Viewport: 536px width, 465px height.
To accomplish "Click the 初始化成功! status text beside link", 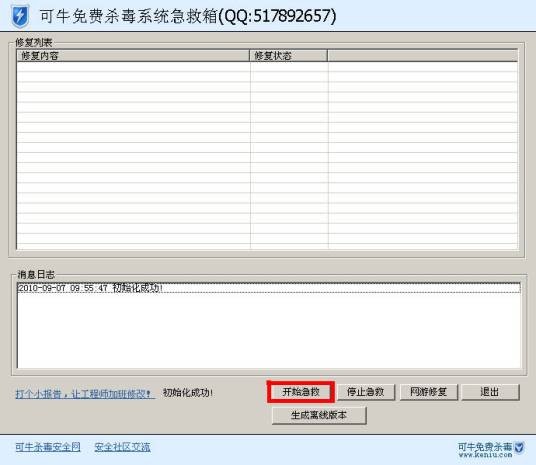I will click(x=188, y=393).
